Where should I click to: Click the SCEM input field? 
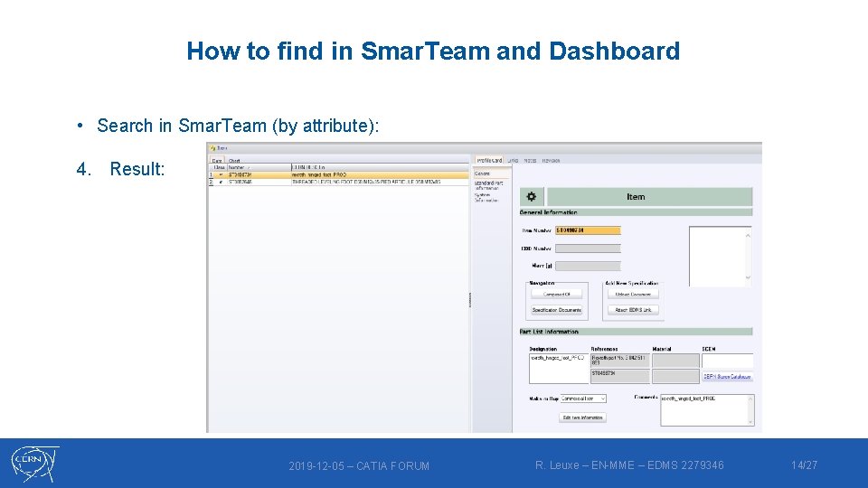(x=727, y=361)
